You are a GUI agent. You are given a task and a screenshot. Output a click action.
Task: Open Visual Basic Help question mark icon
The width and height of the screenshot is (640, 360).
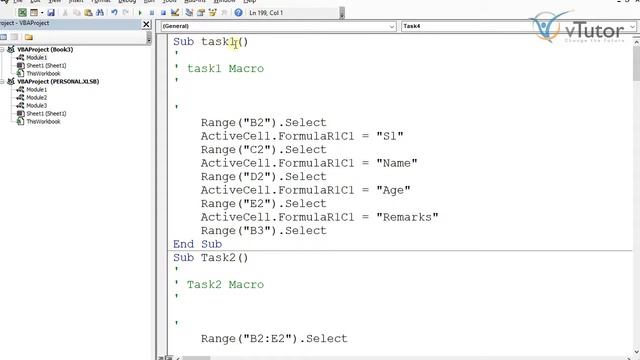238,13
